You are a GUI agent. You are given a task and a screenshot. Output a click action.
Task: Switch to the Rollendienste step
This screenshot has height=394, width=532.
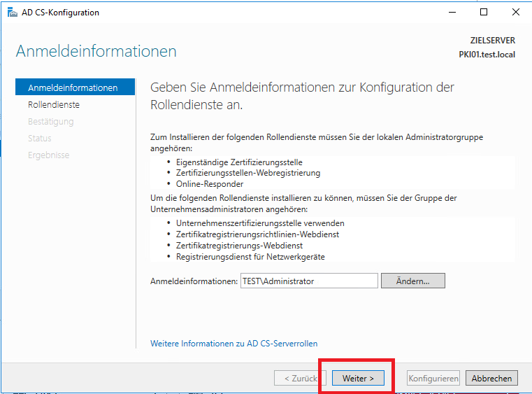[54, 104]
